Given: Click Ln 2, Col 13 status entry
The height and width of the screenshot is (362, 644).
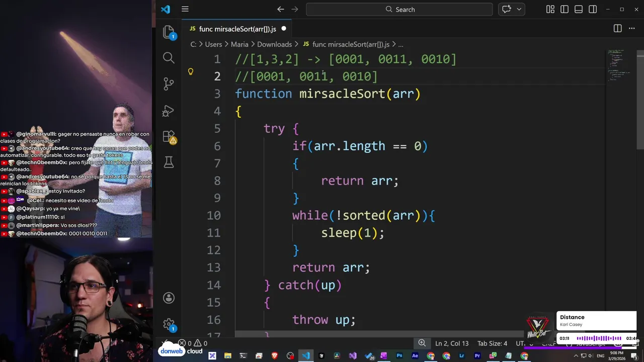Looking at the screenshot, I should coord(452,343).
